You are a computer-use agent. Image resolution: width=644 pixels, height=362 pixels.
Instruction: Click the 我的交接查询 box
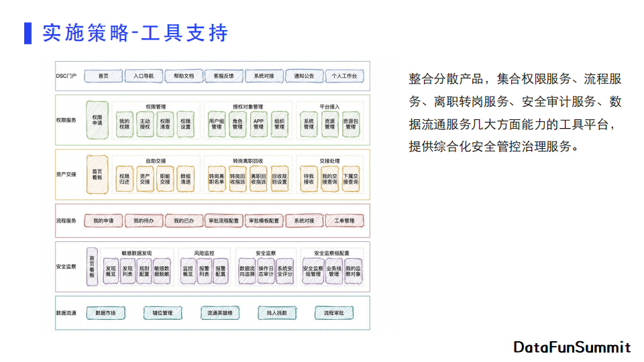tap(330, 179)
